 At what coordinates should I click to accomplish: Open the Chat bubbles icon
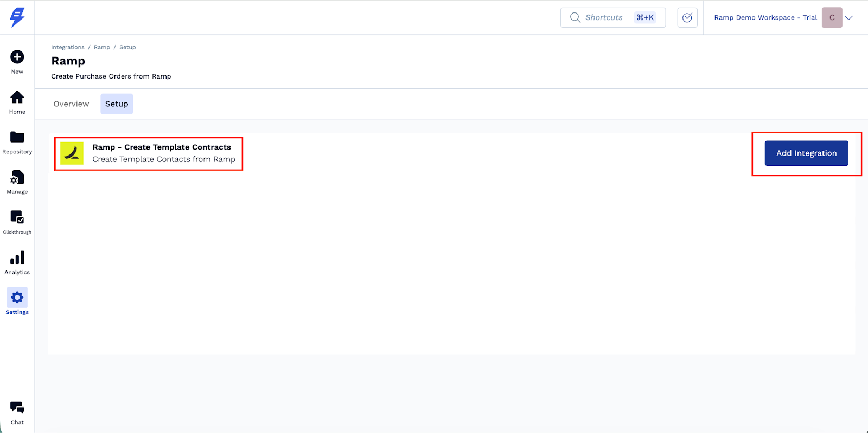pyautogui.click(x=17, y=408)
